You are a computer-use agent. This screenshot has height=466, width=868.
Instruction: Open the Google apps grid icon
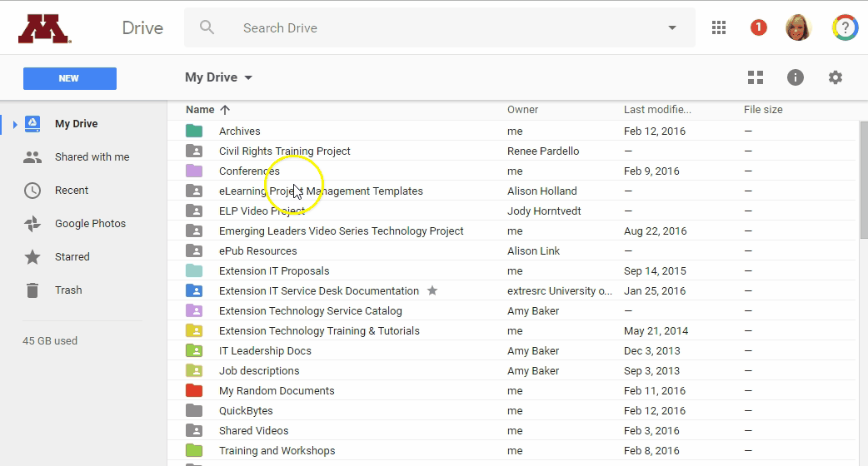pos(719,27)
